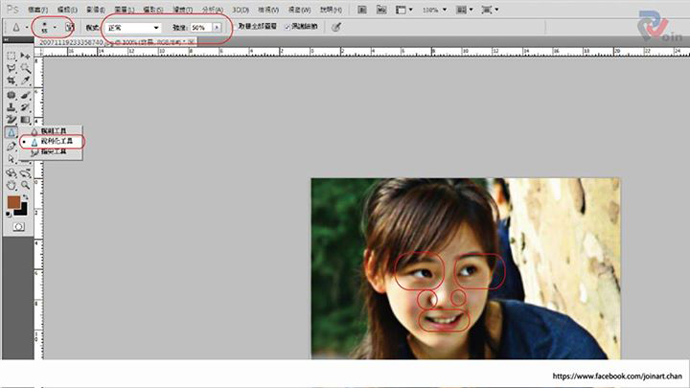Select the Eraser tool
The width and height of the screenshot is (690, 388).
click(11, 119)
